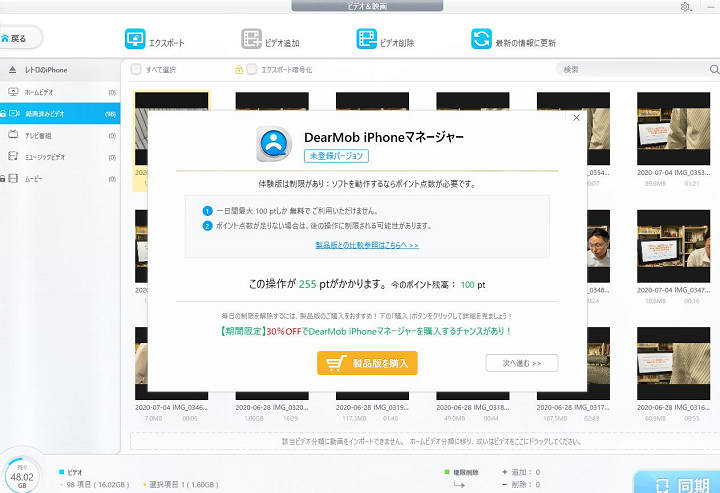Click the Add Video (ビデオ追加) icon
Viewport: 720px width, 493px height.
point(251,39)
